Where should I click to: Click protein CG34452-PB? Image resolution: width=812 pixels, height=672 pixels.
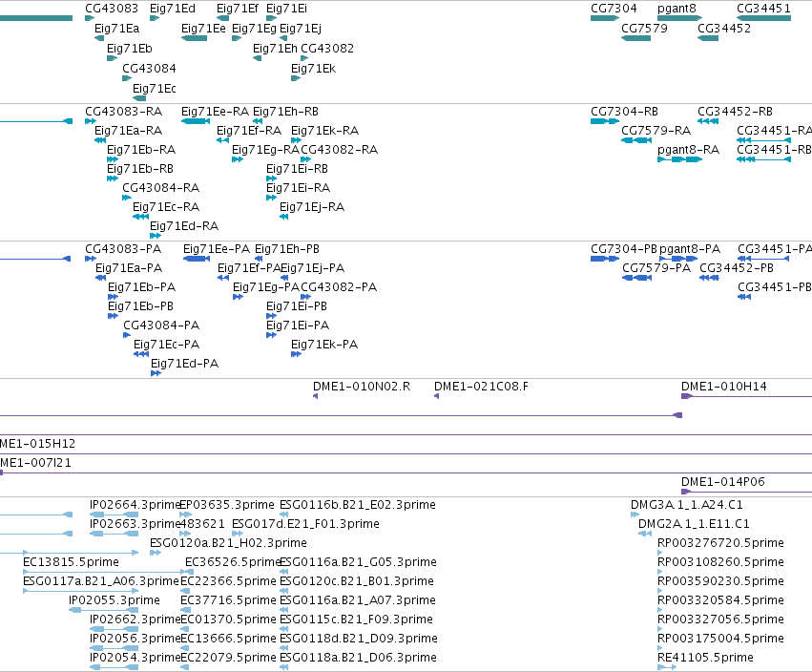tap(737, 268)
